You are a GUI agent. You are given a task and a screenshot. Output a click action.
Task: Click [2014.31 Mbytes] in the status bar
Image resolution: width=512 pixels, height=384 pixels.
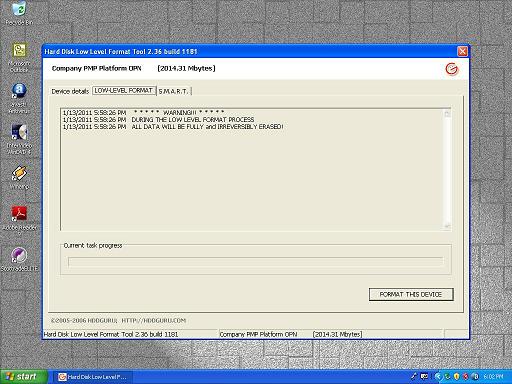coord(337,334)
